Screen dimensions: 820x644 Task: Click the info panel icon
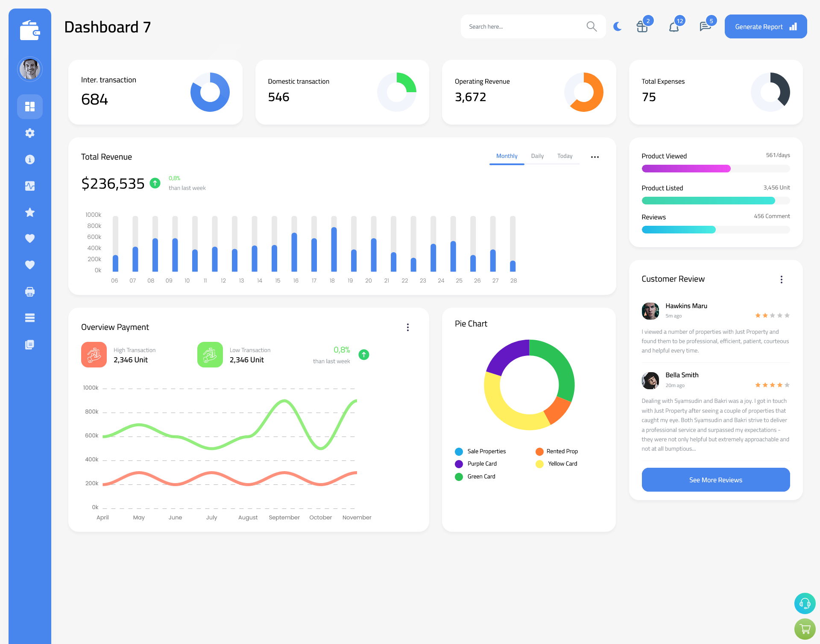[29, 159]
